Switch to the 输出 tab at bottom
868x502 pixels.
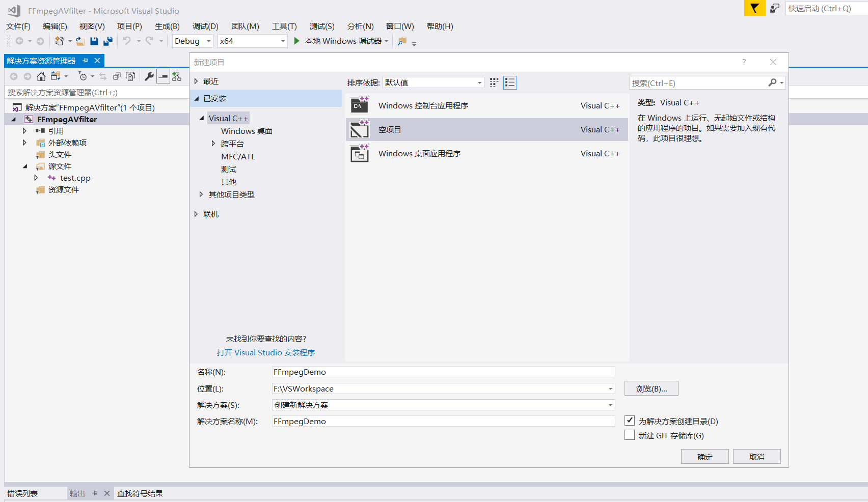coord(77,493)
